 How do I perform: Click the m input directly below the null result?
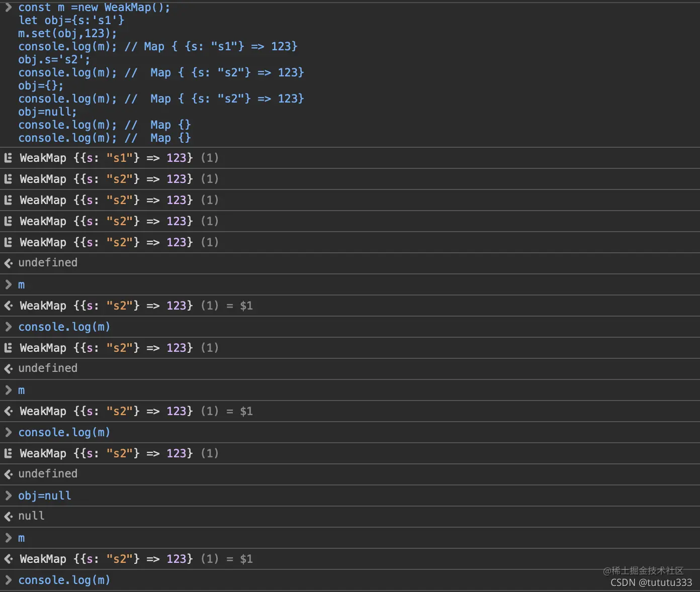click(21, 538)
